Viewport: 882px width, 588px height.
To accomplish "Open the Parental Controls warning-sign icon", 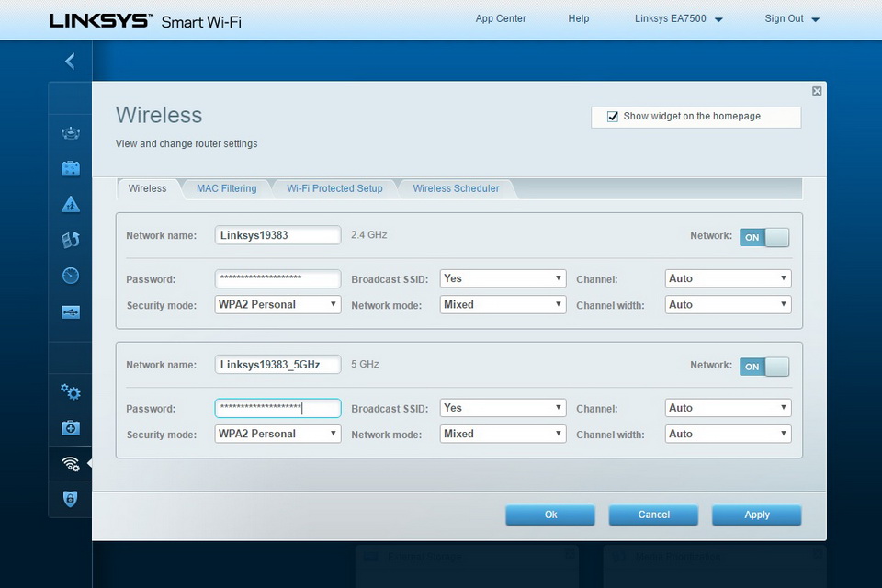I will click(x=71, y=204).
